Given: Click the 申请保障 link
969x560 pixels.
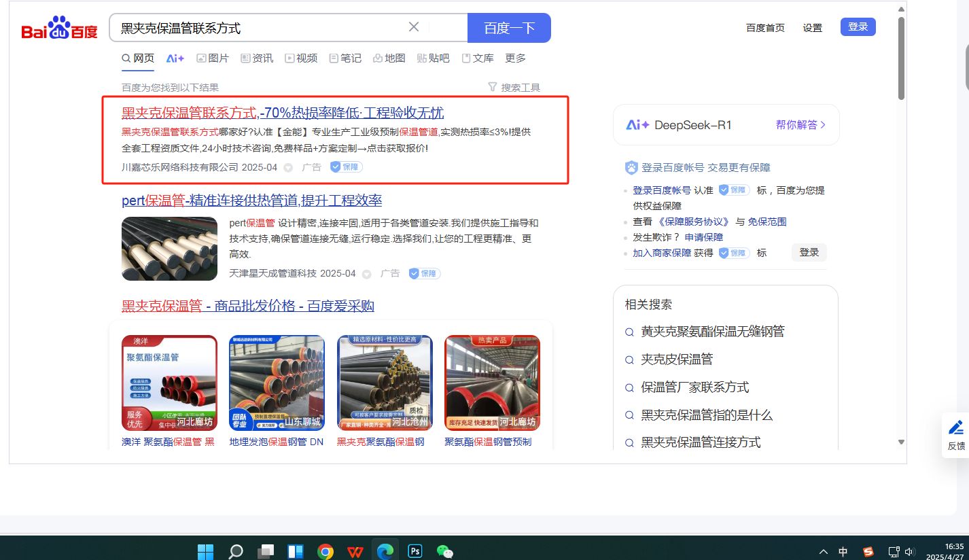Looking at the screenshot, I should [x=704, y=237].
